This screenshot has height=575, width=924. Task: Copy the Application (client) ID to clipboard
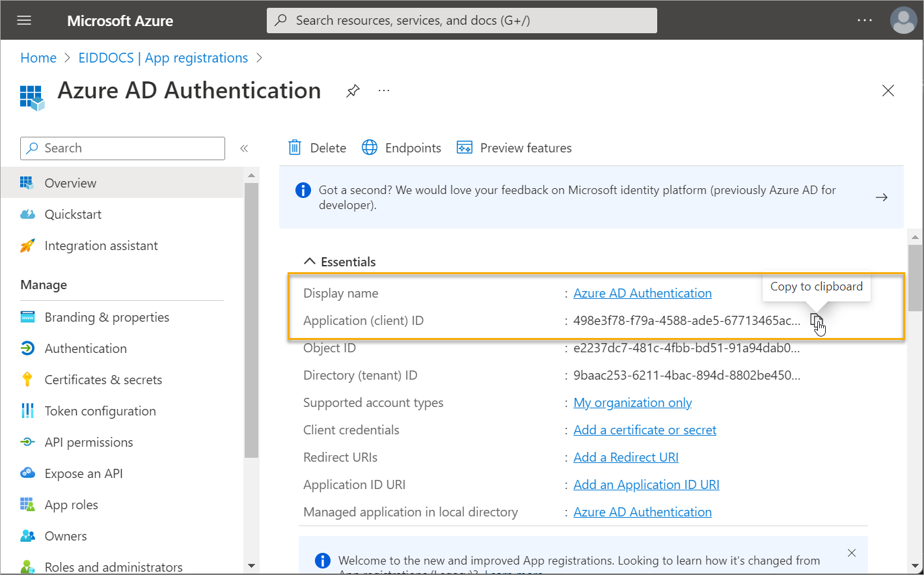click(816, 320)
